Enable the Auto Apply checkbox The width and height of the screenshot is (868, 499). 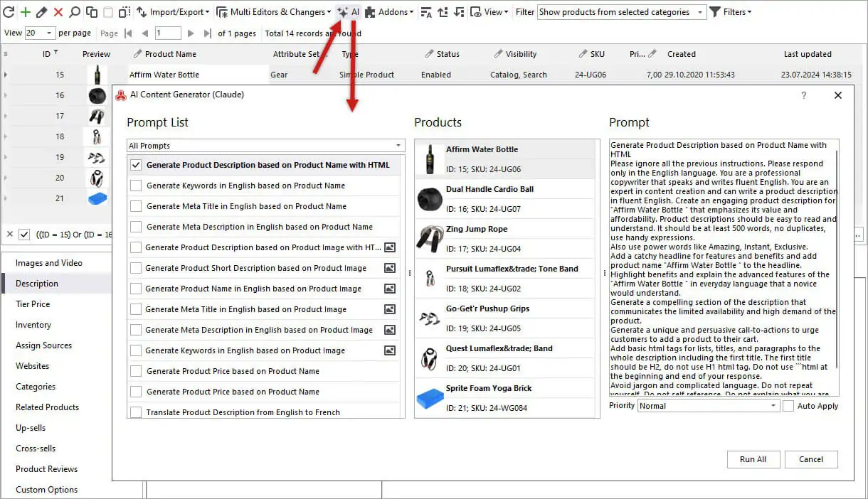(x=788, y=406)
